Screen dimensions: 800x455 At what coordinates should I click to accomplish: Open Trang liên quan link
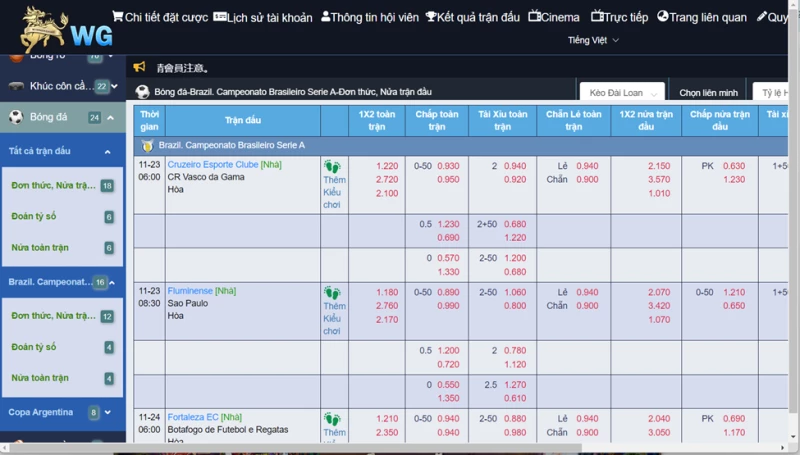point(702,17)
